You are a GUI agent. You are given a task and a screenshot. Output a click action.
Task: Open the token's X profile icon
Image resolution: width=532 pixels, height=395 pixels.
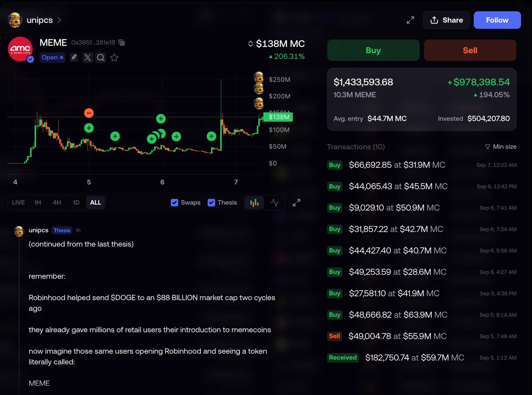(x=88, y=57)
